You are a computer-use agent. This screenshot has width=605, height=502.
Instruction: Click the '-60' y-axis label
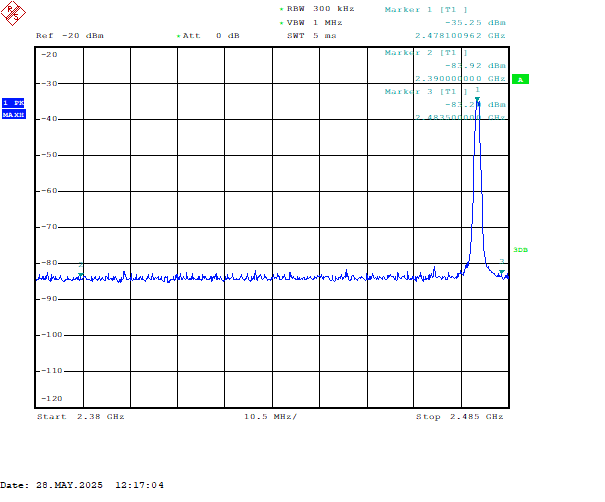[49, 191]
